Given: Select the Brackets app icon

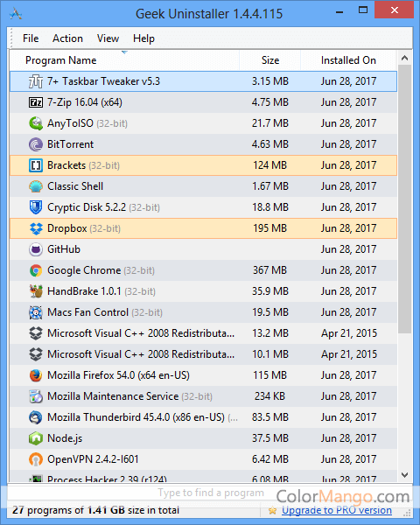Looking at the screenshot, I should pos(36,165).
